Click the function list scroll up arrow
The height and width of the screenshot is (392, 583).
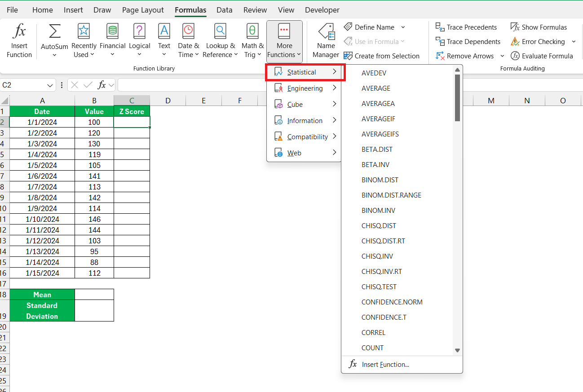[x=457, y=70]
